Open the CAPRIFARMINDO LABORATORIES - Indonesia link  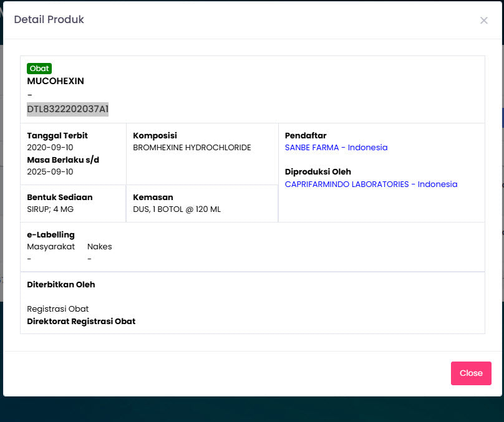[371, 185]
